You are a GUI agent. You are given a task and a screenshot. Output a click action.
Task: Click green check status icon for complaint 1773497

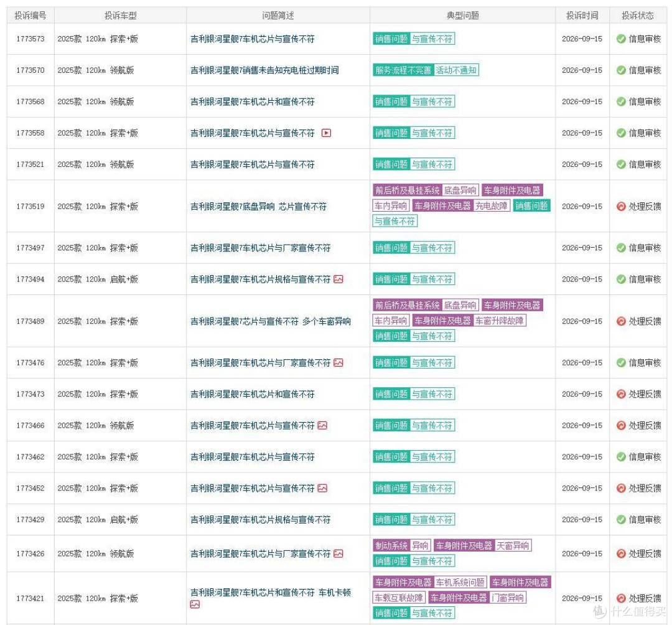pyautogui.click(x=621, y=248)
